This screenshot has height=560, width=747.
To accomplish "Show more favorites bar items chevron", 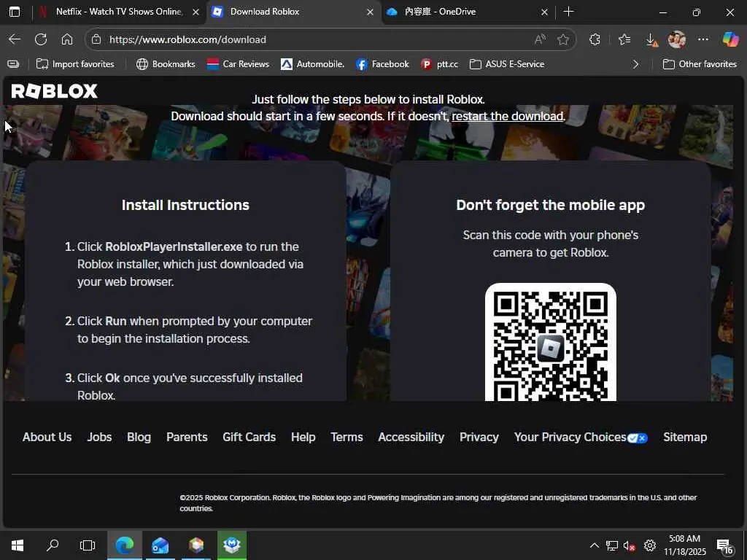I will (635, 64).
